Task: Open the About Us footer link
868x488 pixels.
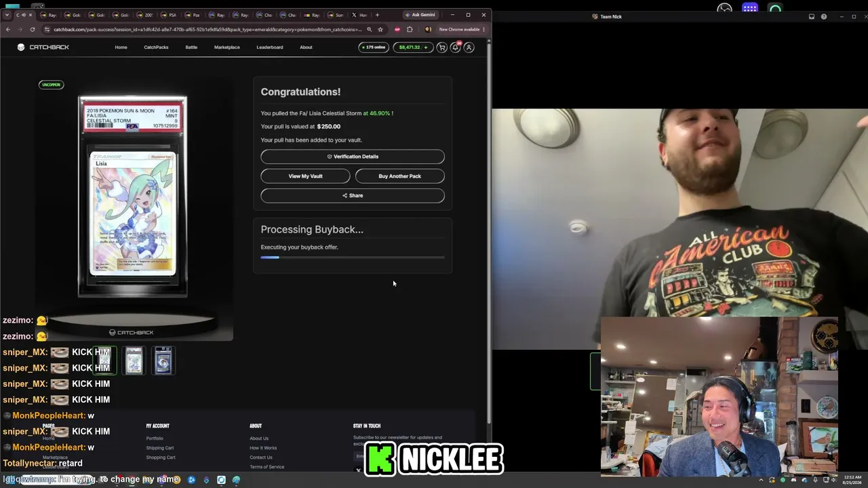Action: [259, 439]
